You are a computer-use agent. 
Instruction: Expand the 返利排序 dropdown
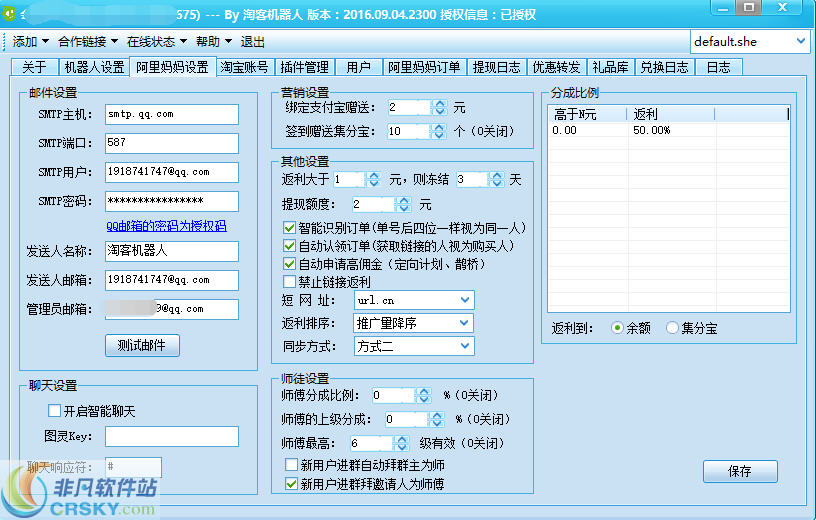pos(465,323)
